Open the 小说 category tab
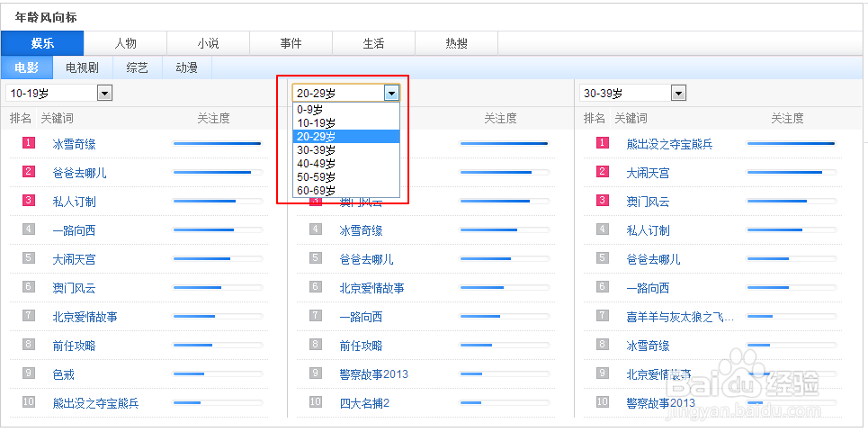This screenshot has height=441, width=868. coord(208,43)
